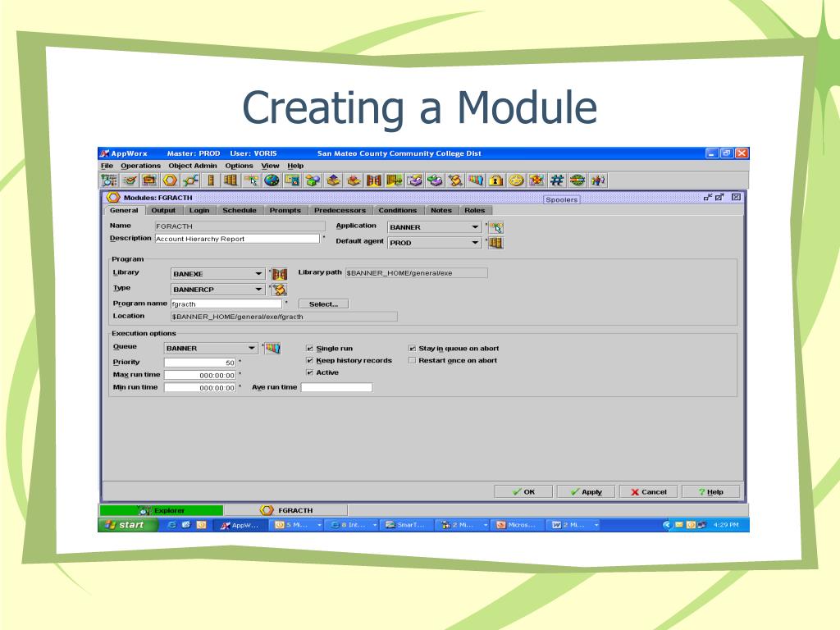The width and height of the screenshot is (840, 630).
Task: Click the Spoolers button
Action: pos(561,199)
